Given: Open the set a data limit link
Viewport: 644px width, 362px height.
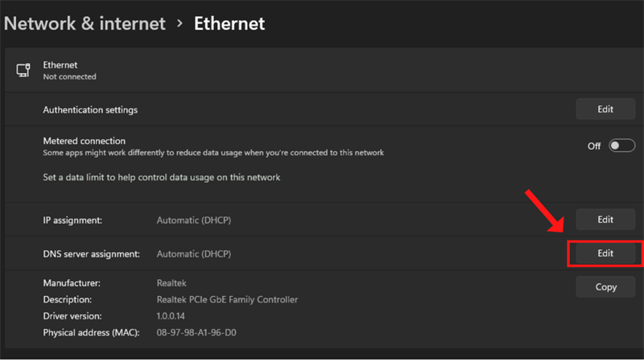Looking at the screenshot, I should point(161,177).
